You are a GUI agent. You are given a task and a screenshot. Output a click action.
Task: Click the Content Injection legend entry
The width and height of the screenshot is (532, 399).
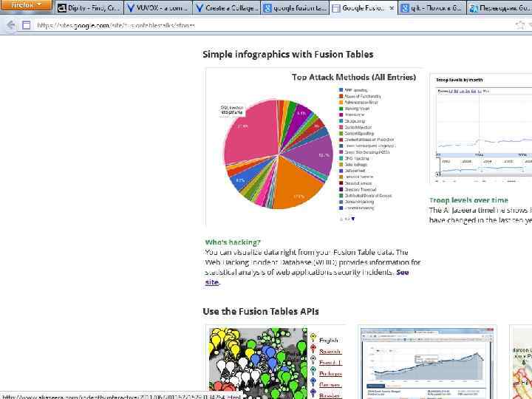click(x=355, y=127)
